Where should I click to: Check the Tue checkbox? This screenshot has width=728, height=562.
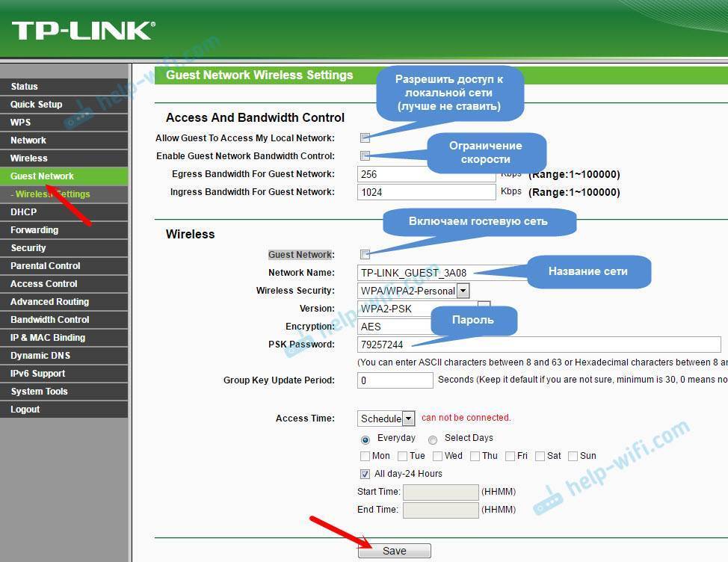tap(403, 456)
